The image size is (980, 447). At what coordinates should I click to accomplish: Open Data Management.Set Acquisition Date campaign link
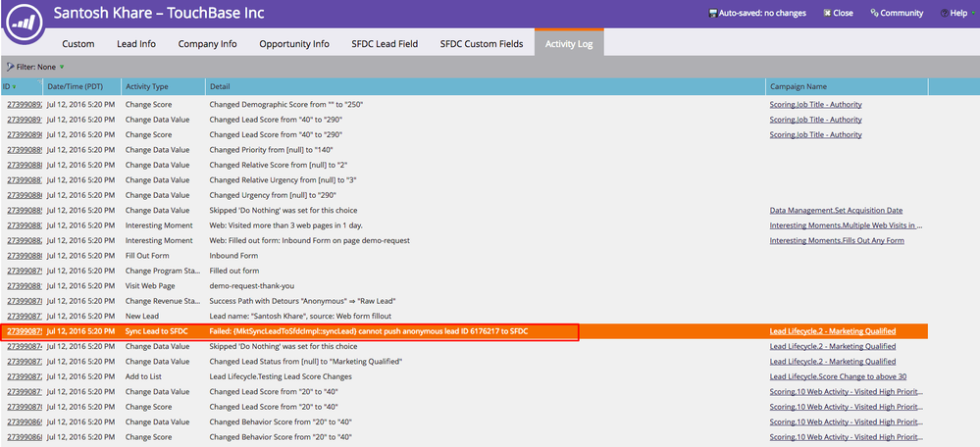836,211
